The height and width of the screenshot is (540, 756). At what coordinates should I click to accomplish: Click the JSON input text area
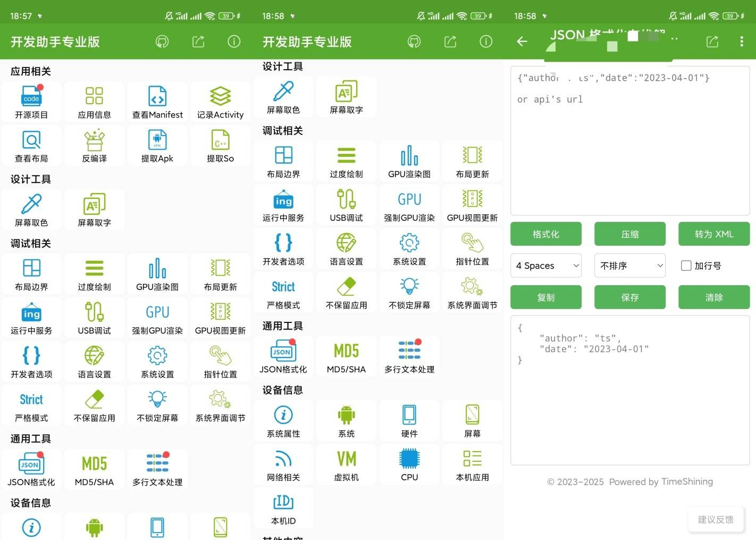pos(630,141)
